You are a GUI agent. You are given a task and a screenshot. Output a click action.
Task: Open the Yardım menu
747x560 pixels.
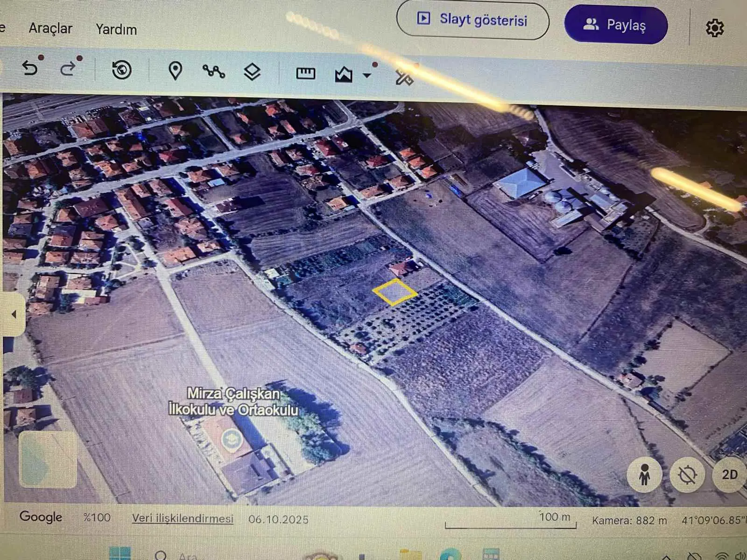coord(116,29)
